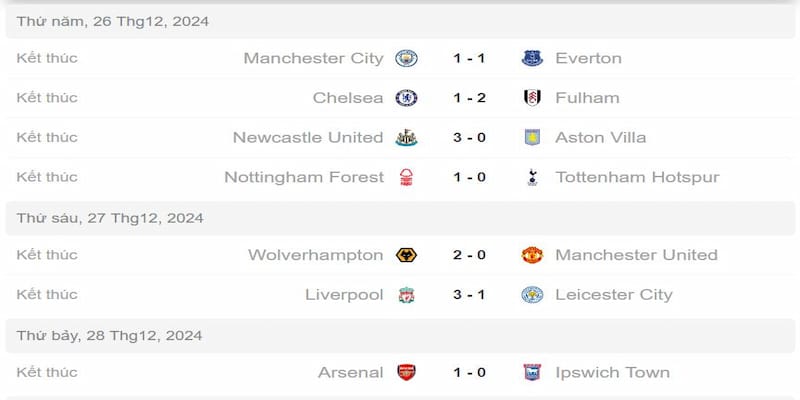Click the Everton club crest
Viewport: 800px width, 400px height.
(x=532, y=58)
